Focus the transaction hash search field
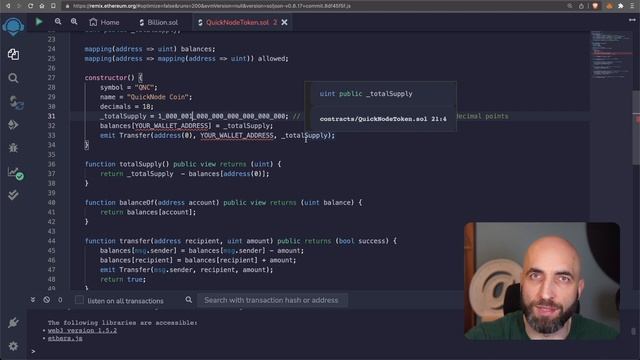The width and height of the screenshot is (640, 360). pyautogui.click(x=272, y=300)
